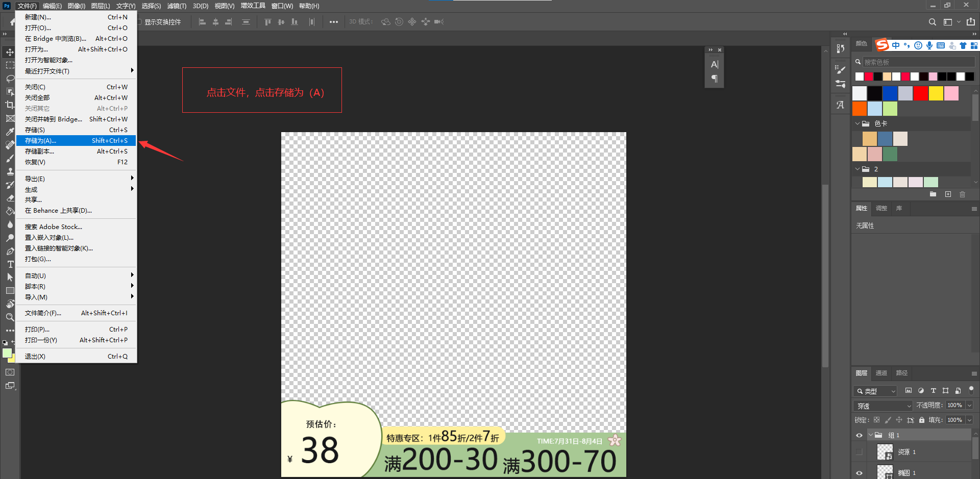980x479 pixels.
Task: Pick the Eyedropper tool
Action: point(10,132)
